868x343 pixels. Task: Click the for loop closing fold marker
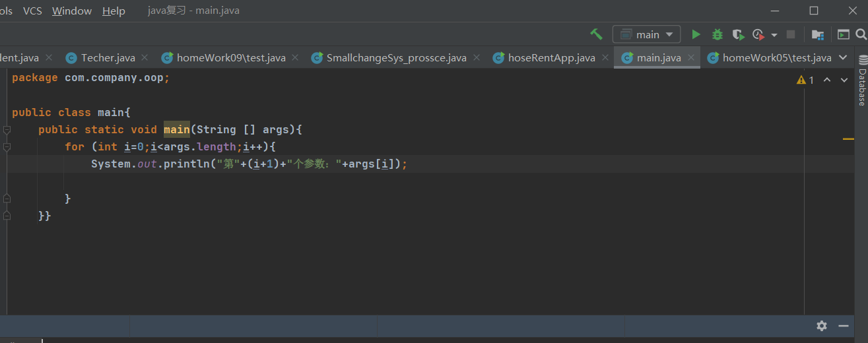tap(7, 199)
